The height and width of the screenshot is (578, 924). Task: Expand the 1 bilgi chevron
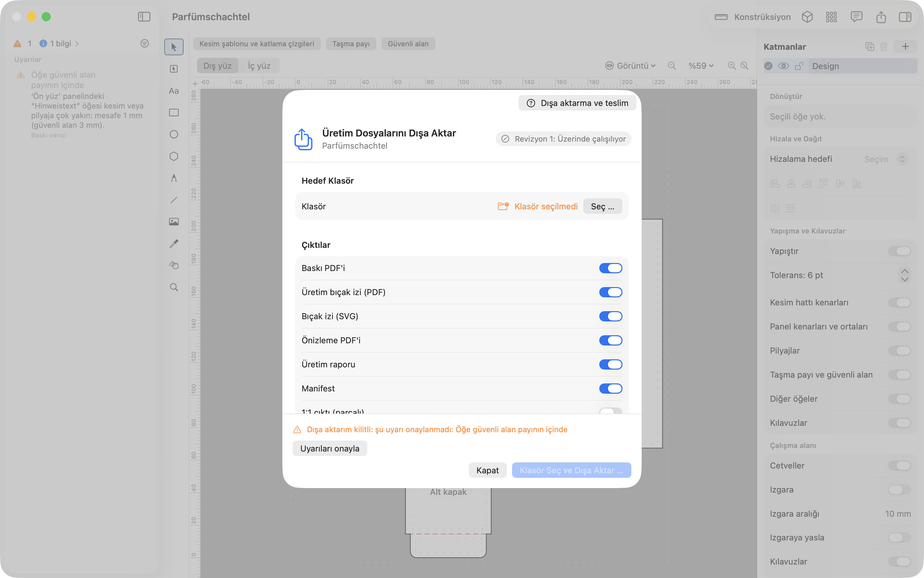tap(77, 44)
